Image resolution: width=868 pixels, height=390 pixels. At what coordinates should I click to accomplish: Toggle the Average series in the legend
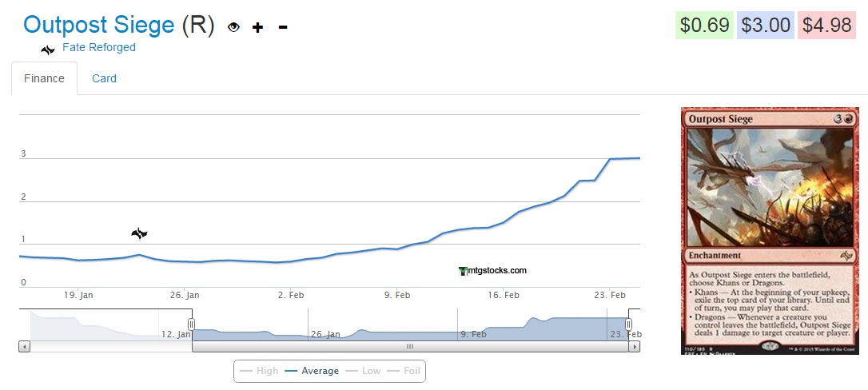(312, 371)
